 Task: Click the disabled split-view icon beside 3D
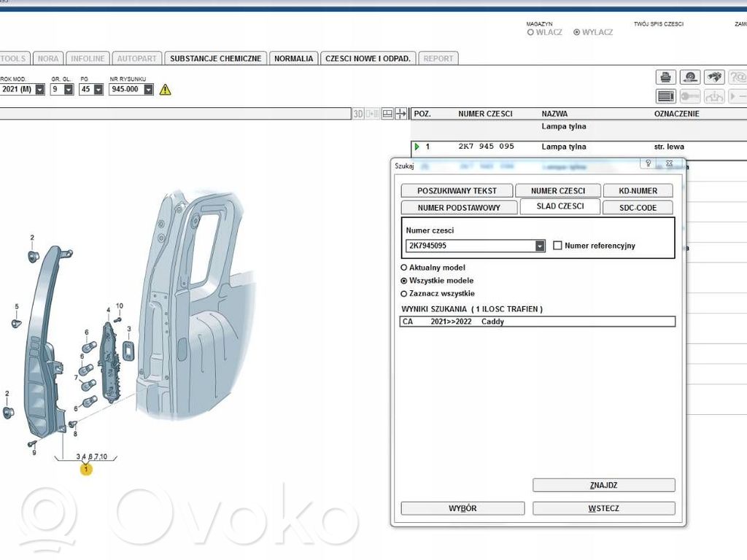pyautogui.click(x=373, y=114)
